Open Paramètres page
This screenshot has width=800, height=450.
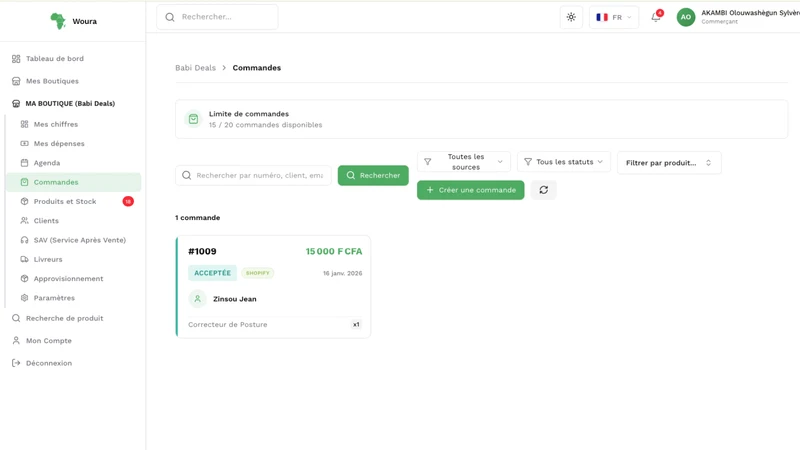coord(54,298)
